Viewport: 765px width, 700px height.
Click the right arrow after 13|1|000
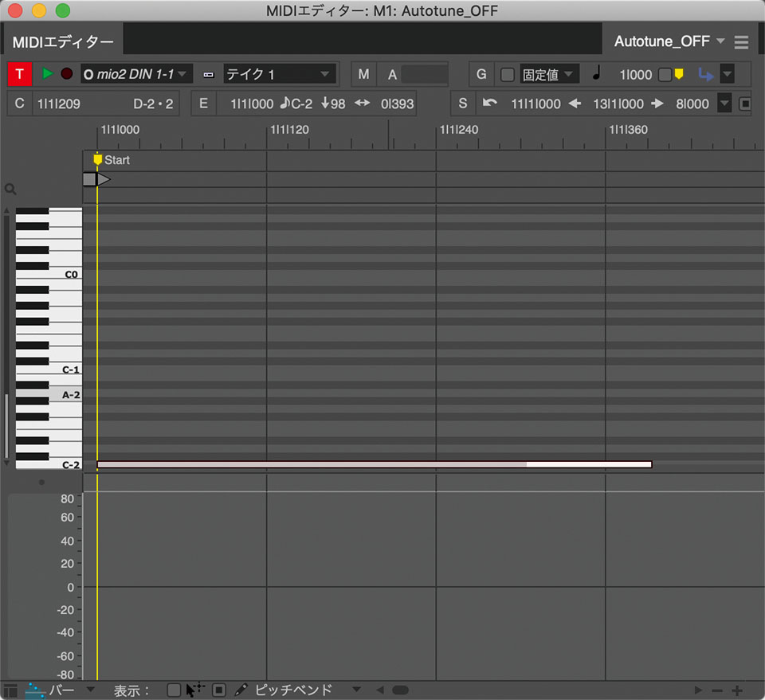click(x=657, y=104)
